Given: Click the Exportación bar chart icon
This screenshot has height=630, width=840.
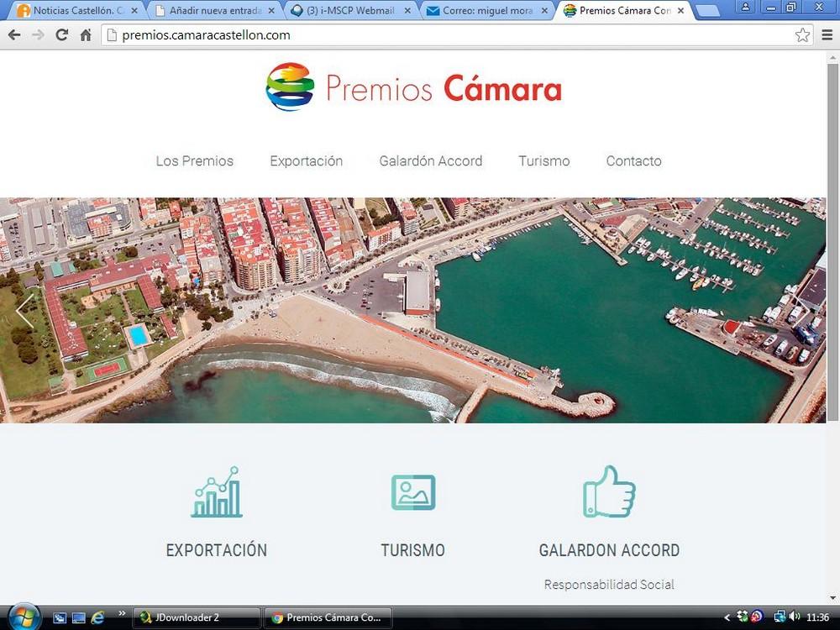Looking at the screenshot, I should 216,492.
